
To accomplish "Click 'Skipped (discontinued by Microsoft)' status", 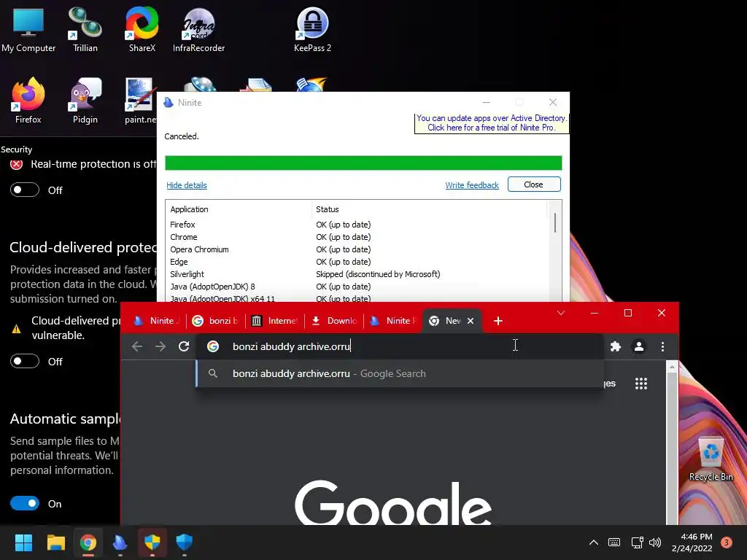I will coord(378,274).
